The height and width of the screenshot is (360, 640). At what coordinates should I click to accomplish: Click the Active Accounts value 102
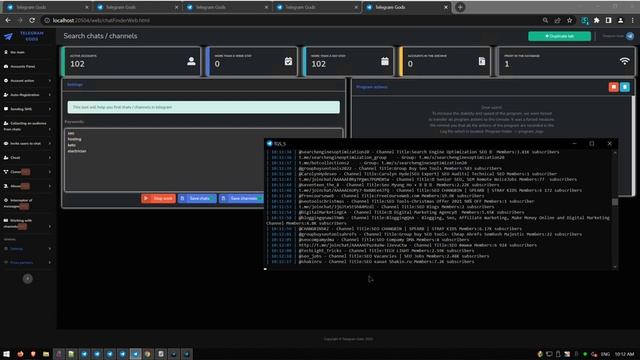pyautogui.click(x=77, y=64)
